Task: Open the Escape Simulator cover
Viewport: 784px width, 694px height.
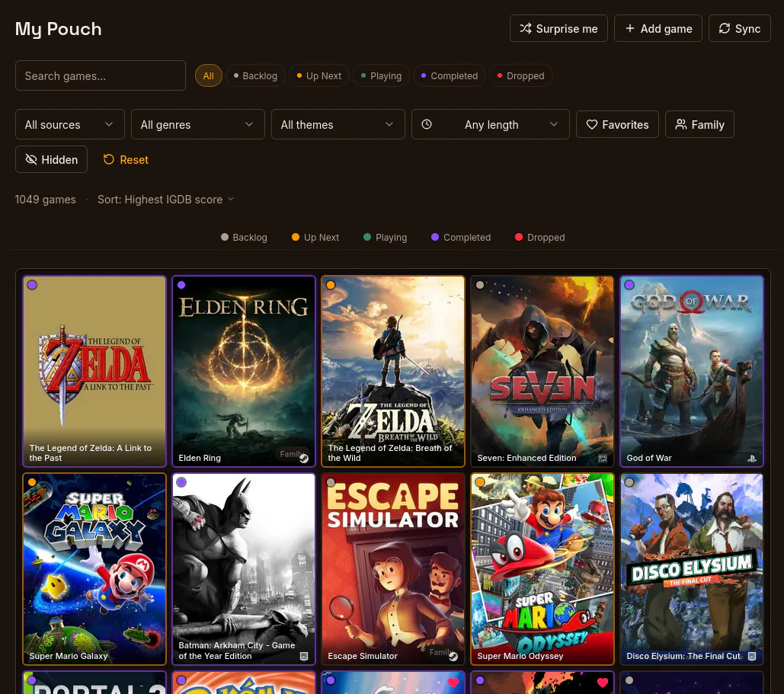Action: tap(393, 569)
